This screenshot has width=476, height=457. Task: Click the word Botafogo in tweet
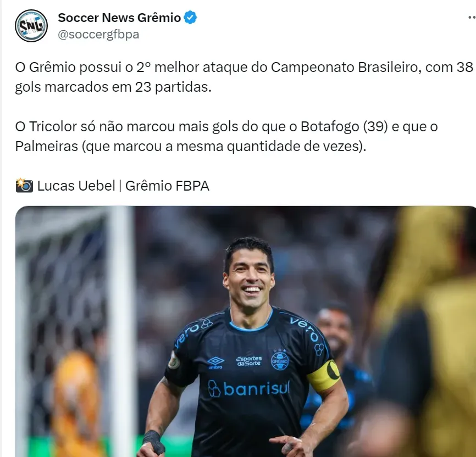coord(330,126)
